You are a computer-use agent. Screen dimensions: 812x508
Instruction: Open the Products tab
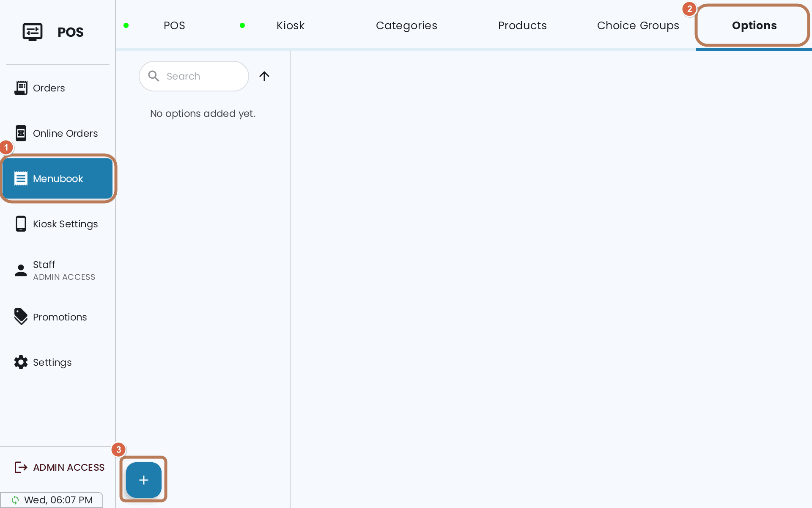coord(522,25)
